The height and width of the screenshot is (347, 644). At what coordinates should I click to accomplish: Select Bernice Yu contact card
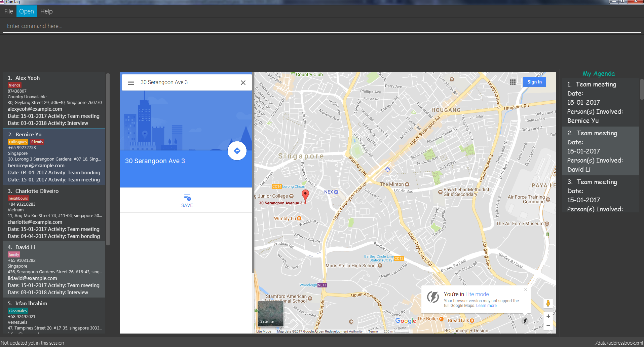click(54, 157)
